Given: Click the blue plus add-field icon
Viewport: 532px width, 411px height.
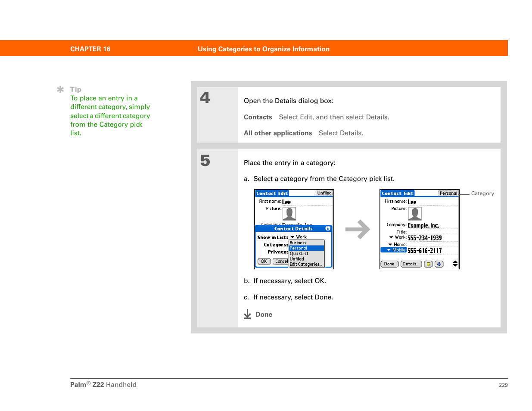Looking at the screenshot, I should tap(439, 264).
